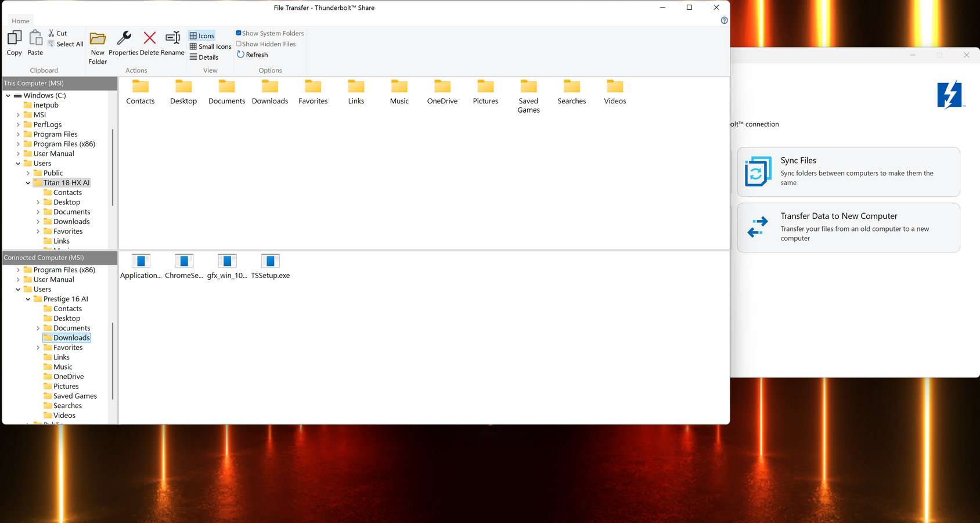Select the Icons view option

[x=202, y=35]
